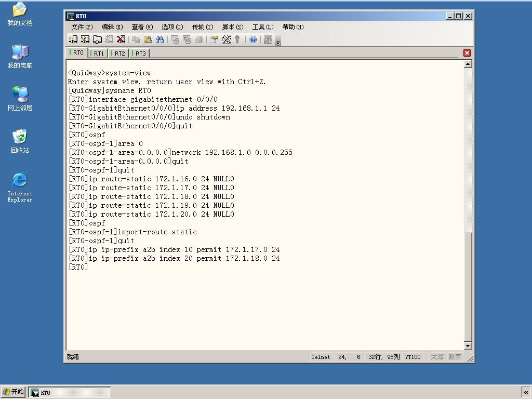Click the 开始 Start button

coord(13,392)
